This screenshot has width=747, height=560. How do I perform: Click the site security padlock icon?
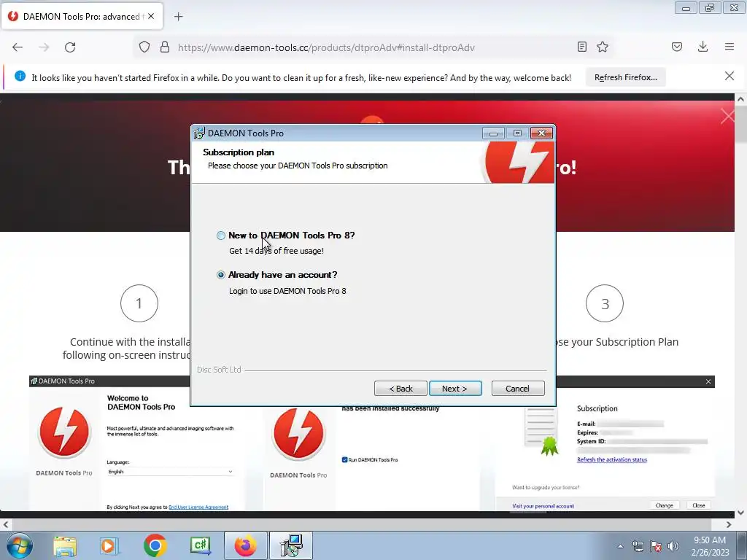click(x=165, y=47)
